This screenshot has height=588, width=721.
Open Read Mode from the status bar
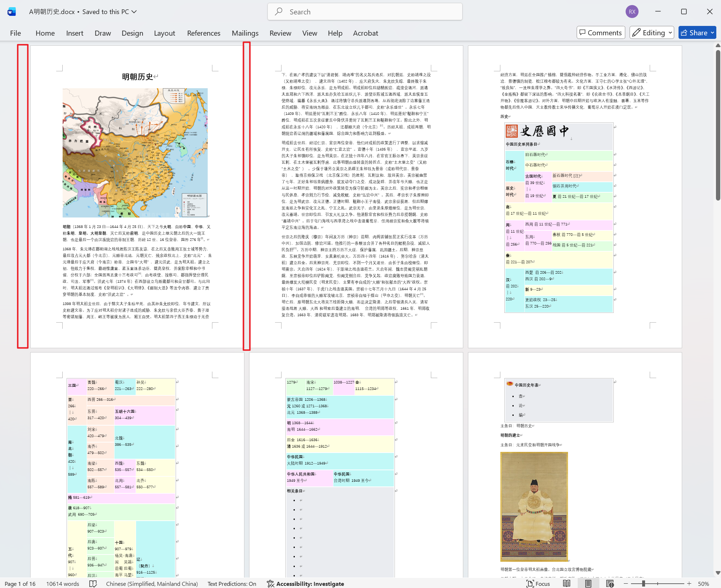point(567,583)
